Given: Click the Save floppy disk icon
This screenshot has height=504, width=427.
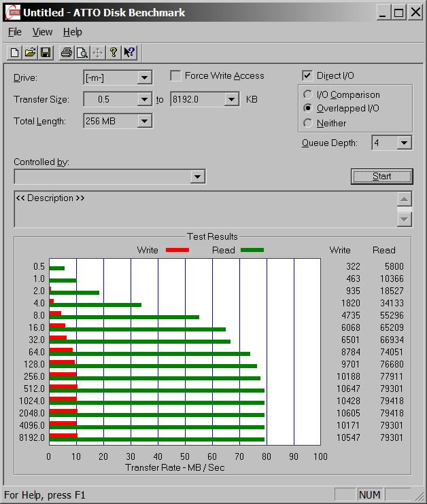Looking at the screenshot, I should (46, 52).
